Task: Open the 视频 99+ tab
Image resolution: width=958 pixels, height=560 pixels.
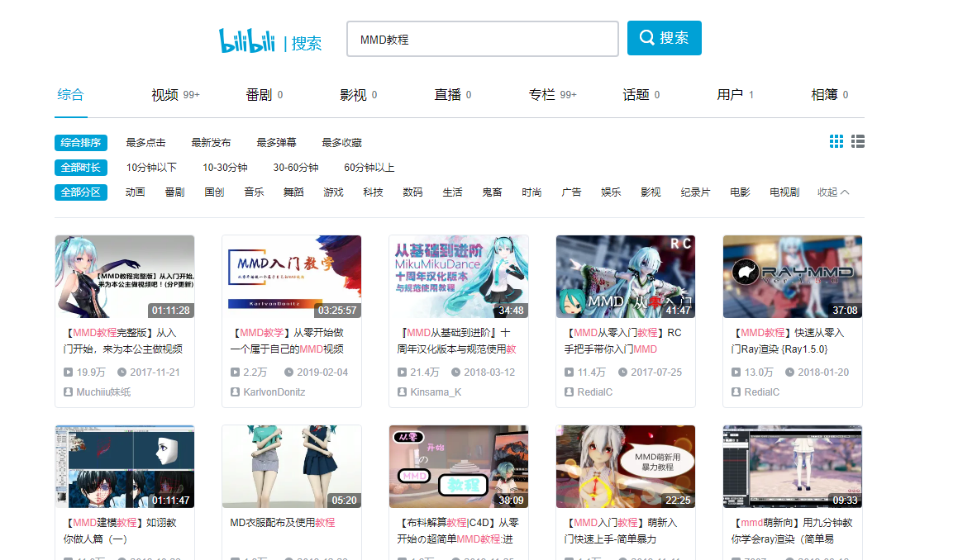Action: pyautogui.click(x=175, y=95)
